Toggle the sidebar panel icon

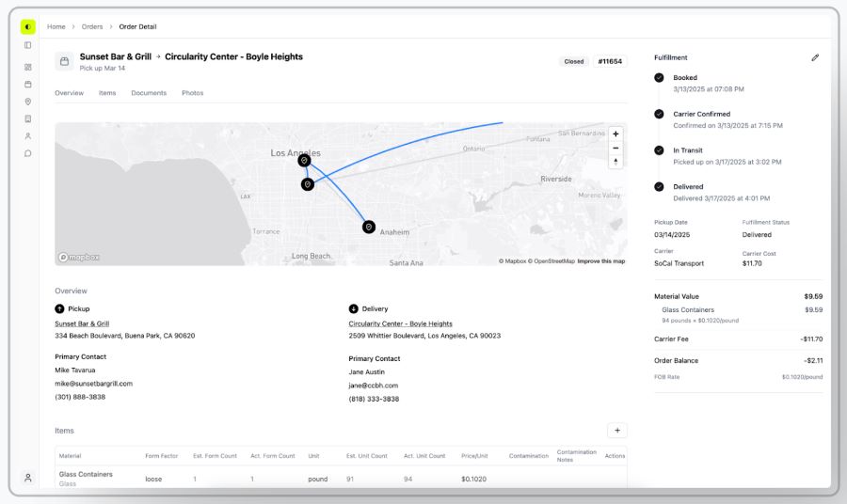[x=28, y=45]
